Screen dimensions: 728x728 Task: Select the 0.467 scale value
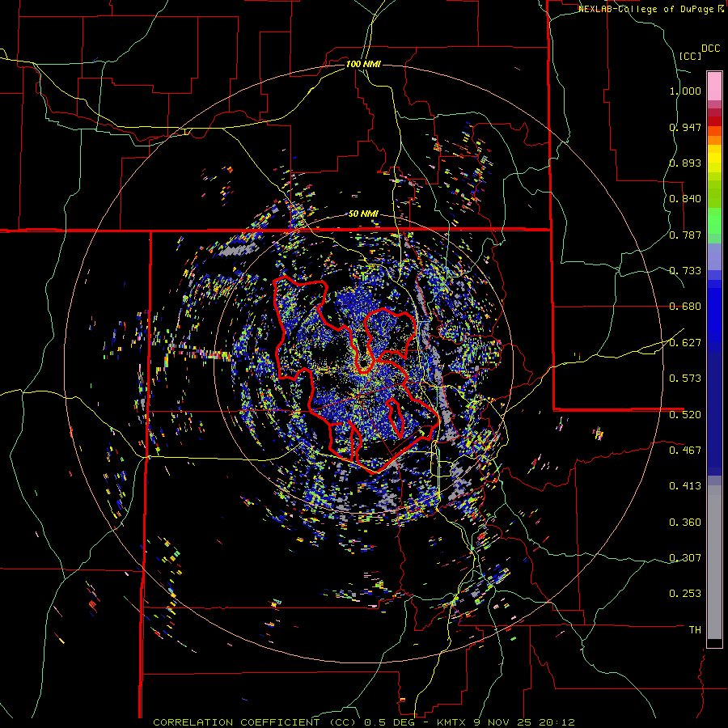tap(685, 450)
